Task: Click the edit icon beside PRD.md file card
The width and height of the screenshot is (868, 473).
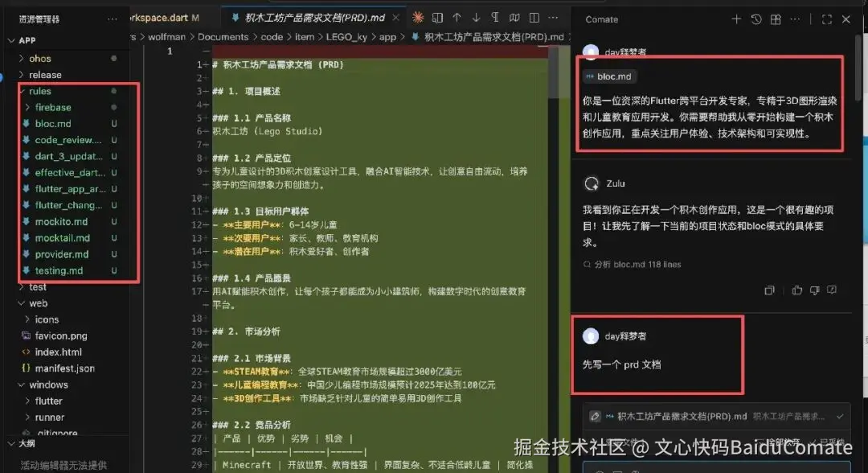Action: coord(595,416)
